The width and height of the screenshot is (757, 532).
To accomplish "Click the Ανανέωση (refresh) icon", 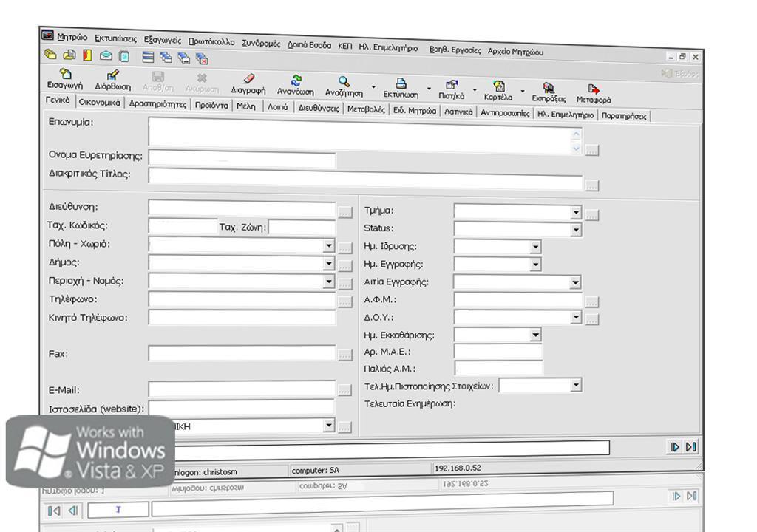I will tap(296, 80).
